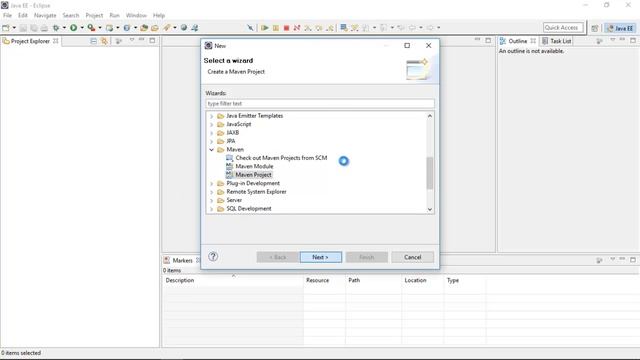This screenshot has width=640, height=360.
Task: Click the red Terminate stop icon
Action: 287,28
